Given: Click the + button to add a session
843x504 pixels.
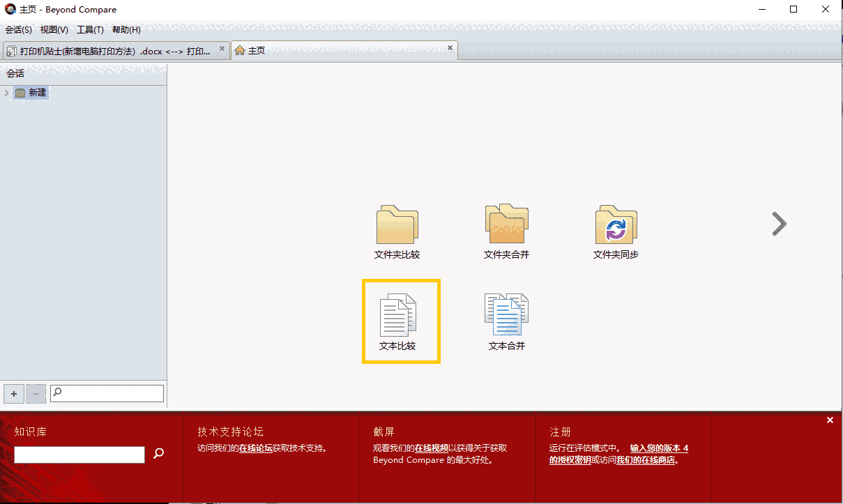Looking at the screenshot, I should tap(13, 393).
